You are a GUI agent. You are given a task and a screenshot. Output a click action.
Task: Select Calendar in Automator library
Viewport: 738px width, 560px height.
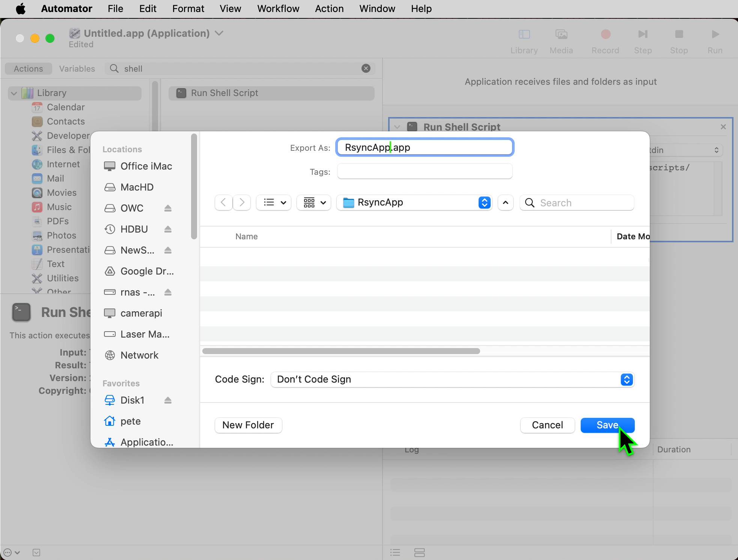tap(58, 107)
